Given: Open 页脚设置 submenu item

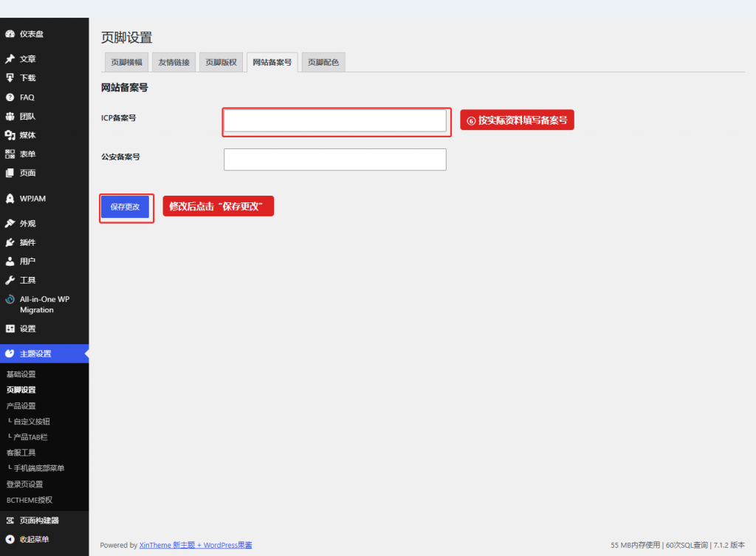Looking at the screenshot, I should (21, 390).
